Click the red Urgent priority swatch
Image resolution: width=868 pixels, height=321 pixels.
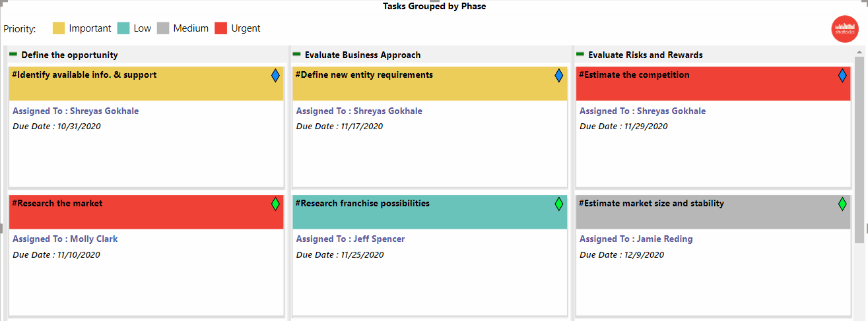[x=221, y=28]
